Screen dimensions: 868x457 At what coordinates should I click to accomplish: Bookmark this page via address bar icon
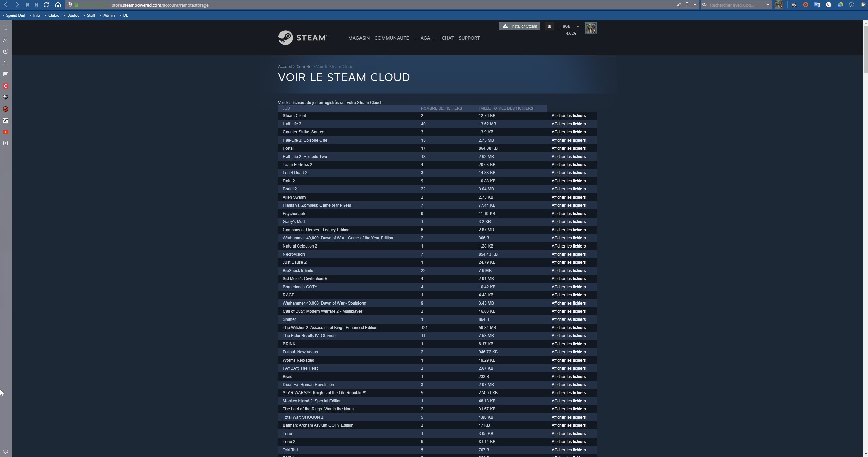tap(687, 5)
